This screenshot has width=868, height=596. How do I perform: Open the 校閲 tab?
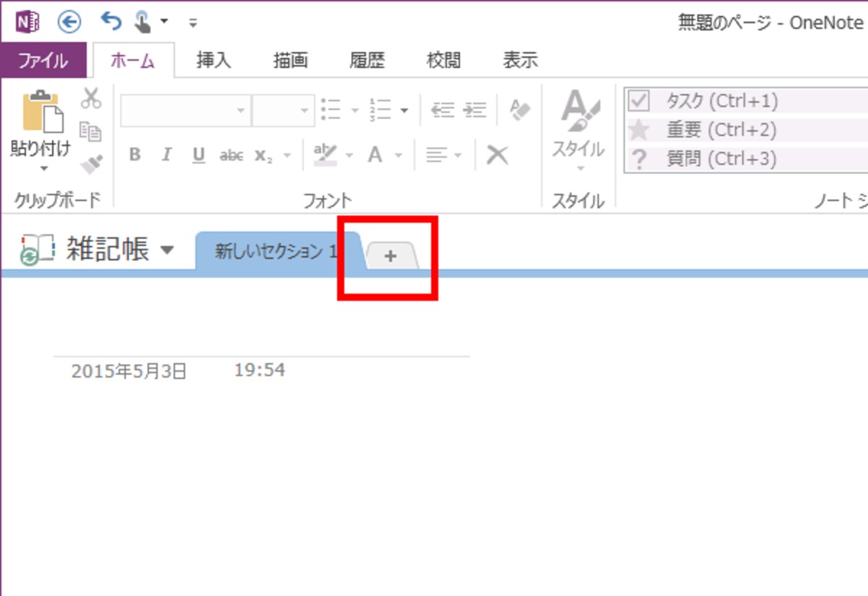point(444,61)
